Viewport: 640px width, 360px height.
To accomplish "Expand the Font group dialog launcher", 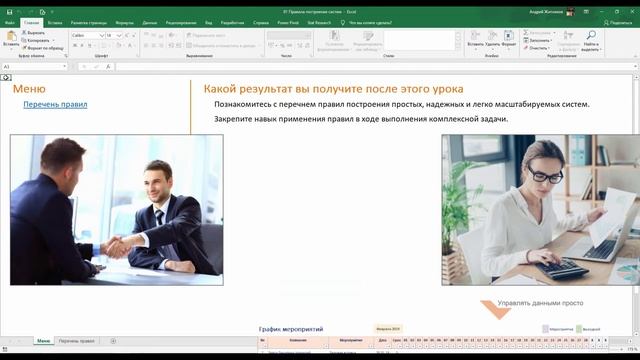I will (x=138, y=56).
